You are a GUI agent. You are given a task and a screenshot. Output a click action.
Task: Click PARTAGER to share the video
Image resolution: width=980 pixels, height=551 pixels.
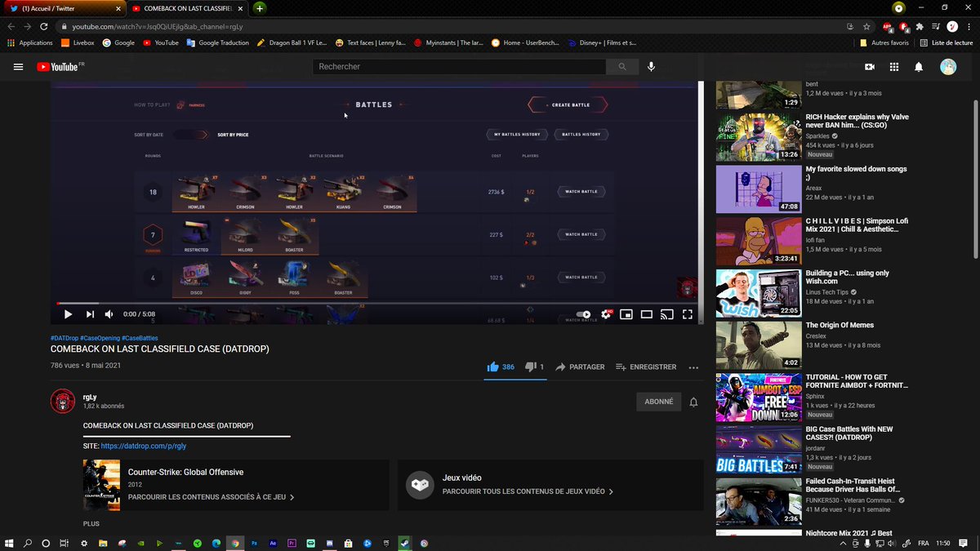[x=580, y=367]
